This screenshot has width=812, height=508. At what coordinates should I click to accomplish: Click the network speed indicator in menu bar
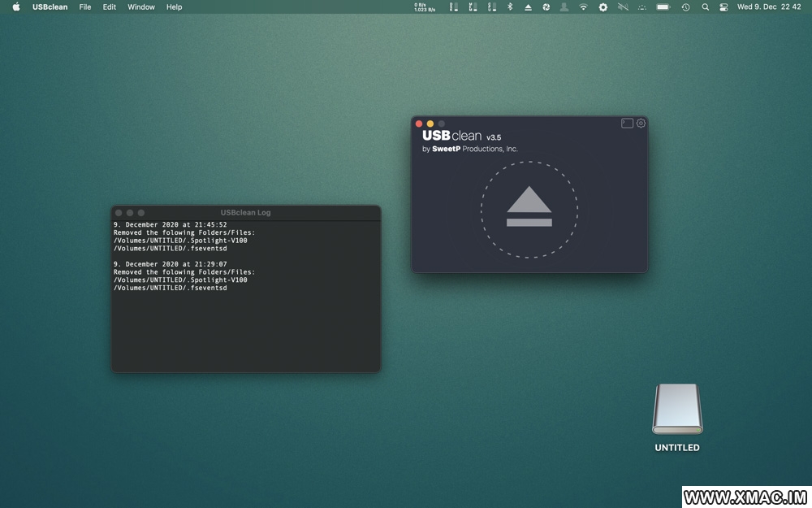tap(425, 7)
